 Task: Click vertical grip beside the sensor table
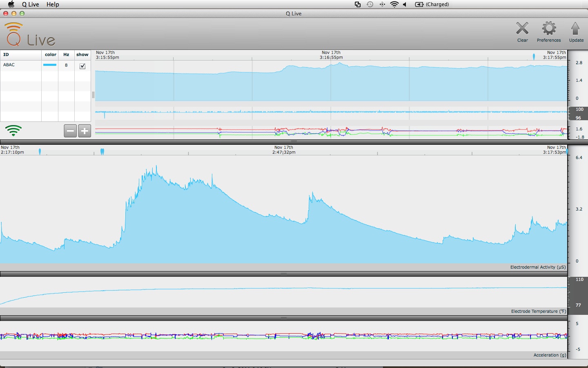(x=93, y=95)
